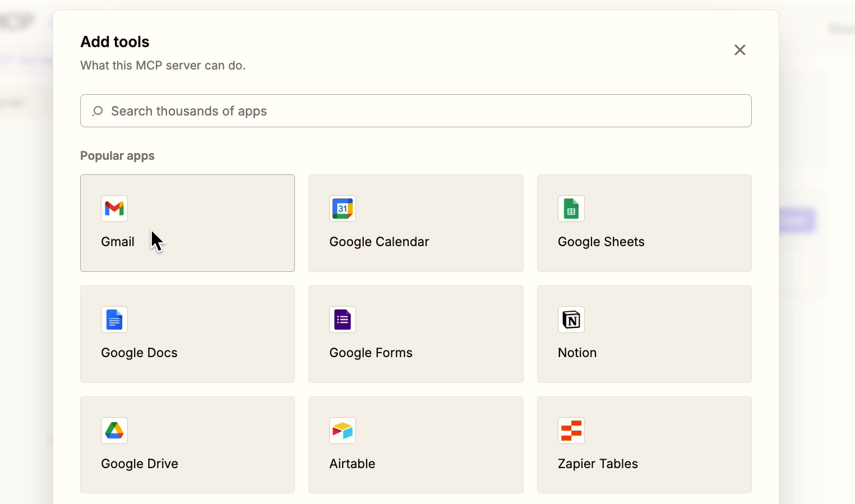Pick the Notion label
The image size is (855, 504).
click(x=577, y=353)
